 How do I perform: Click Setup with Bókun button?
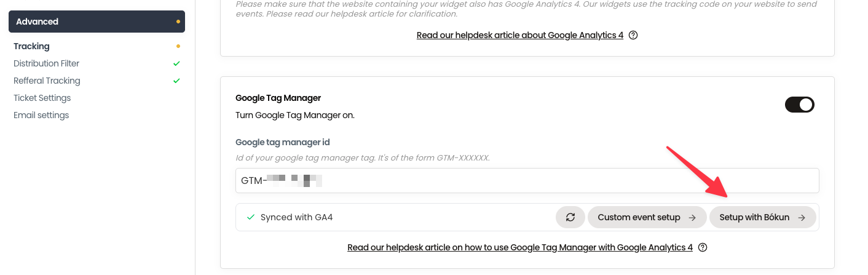[x=762, y=217]
